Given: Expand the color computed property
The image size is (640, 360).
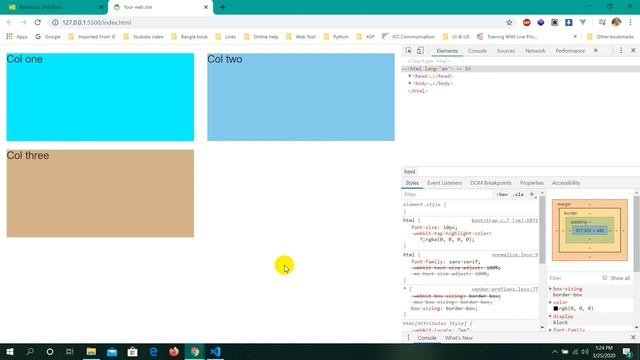Looking at the screenshot, I should [550, 302].
